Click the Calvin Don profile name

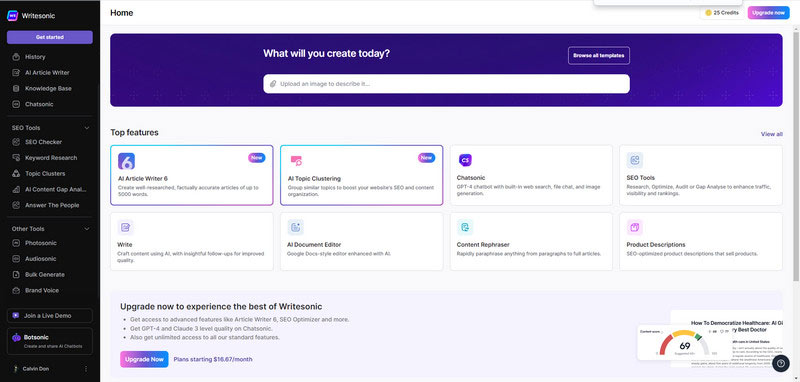tap(36, 369)
